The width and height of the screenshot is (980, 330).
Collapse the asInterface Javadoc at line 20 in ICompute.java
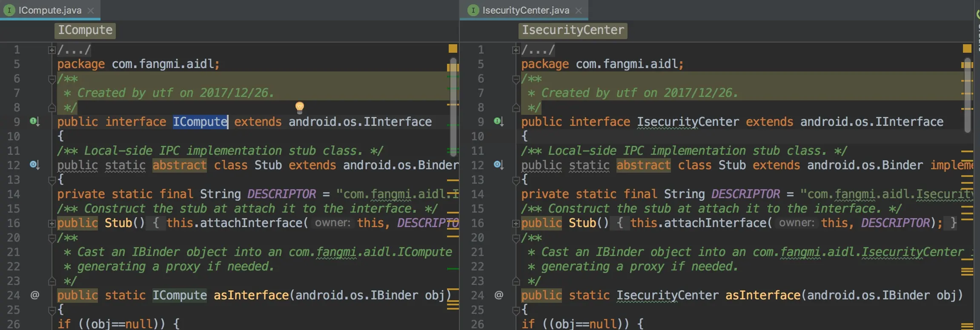pos(52,238)
